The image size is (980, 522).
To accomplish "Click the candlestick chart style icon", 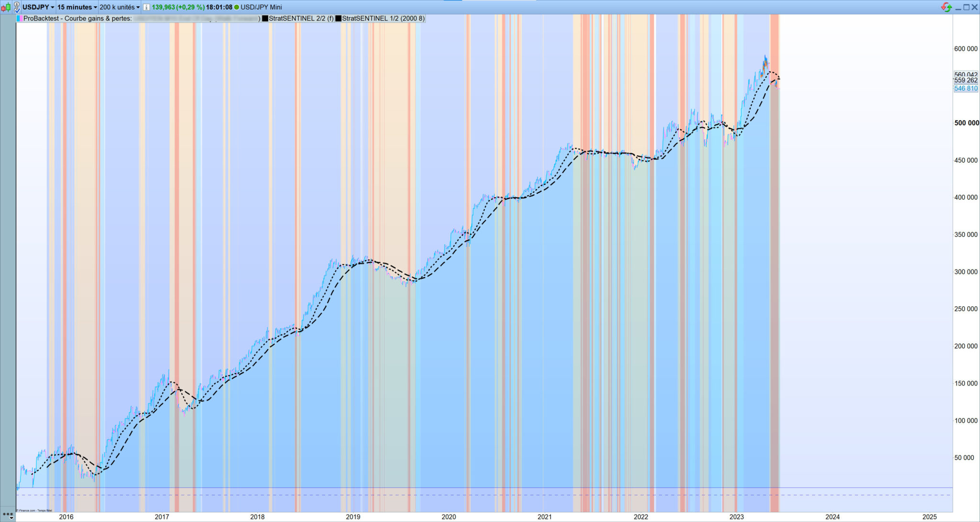I will pos(6,7).
